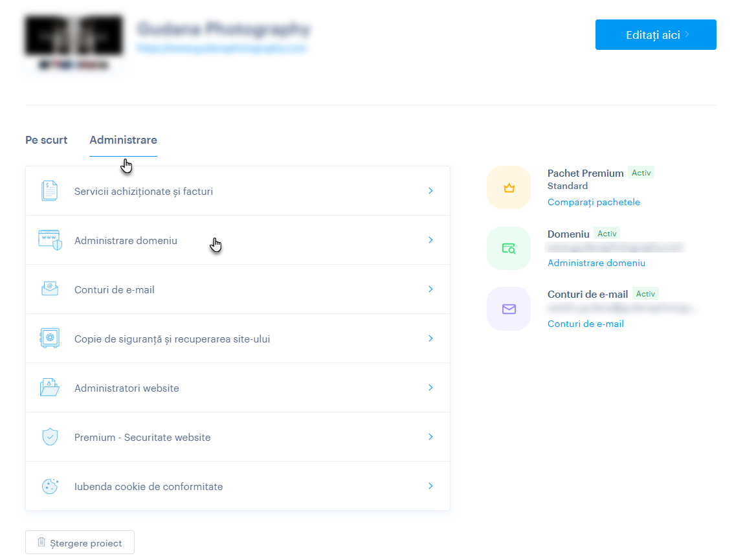The width and height of the screenshot is (734, 560).
Task: Click Conturi de e-mail heading on right
Action: (x=588, y=295)
